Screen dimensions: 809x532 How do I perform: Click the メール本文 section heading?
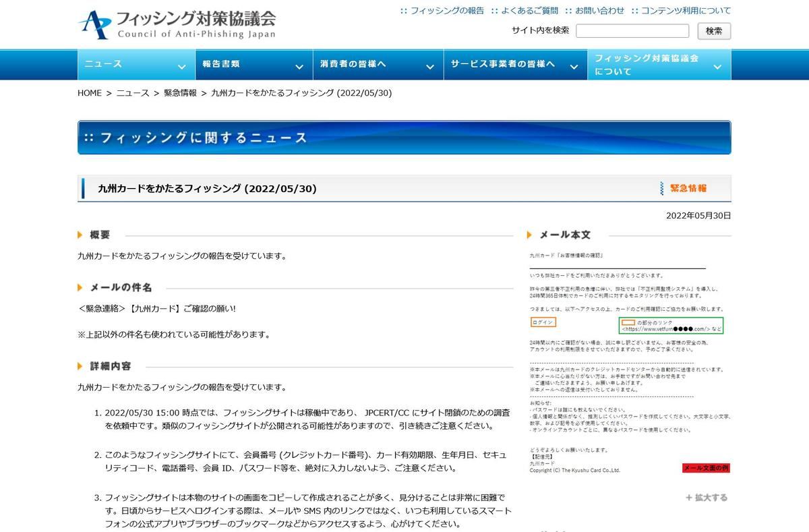(x=565, y=235)
